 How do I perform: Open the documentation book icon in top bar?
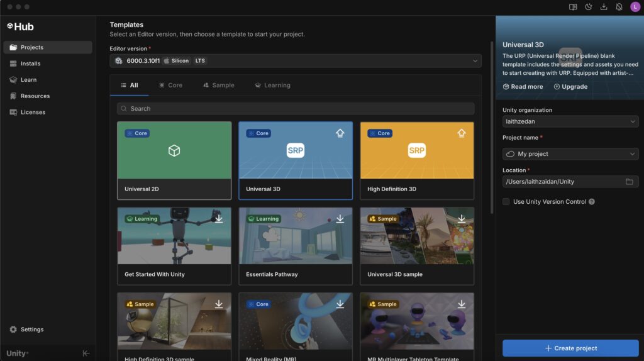[573, 7]
